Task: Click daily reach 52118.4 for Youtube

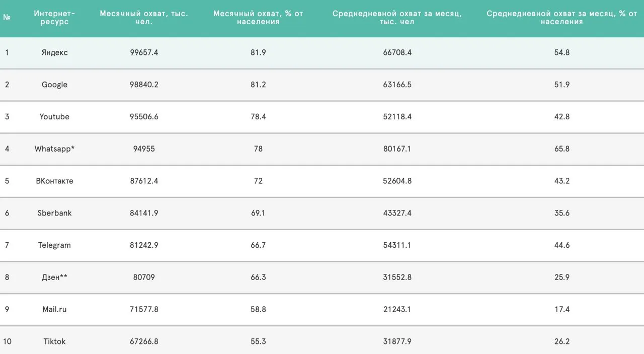Action: [397, 117]
